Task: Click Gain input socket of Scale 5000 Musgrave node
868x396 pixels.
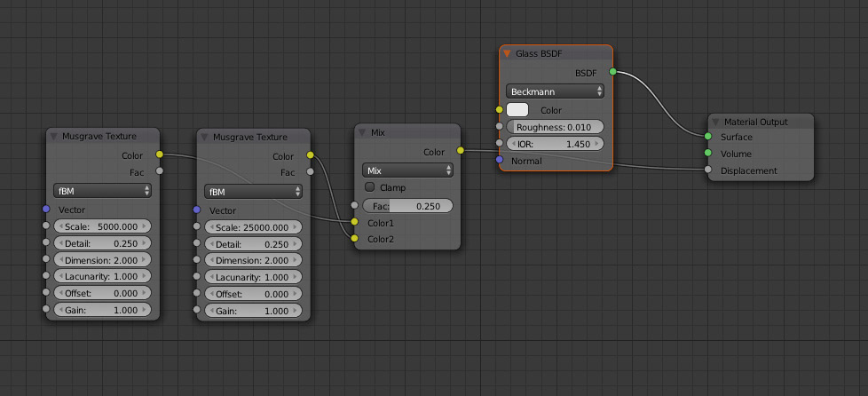Action: pos(46,309)
